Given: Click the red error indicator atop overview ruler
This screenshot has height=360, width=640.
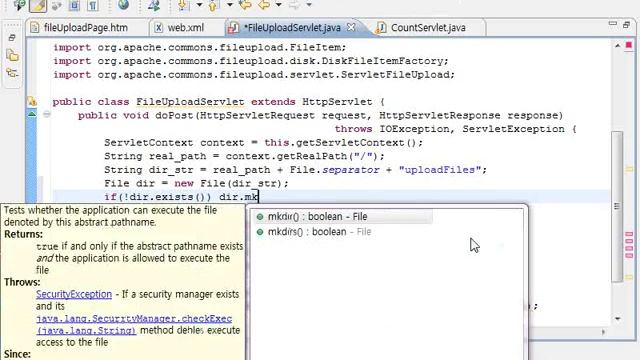Looking at the screenshot, I should click(629, 45).
